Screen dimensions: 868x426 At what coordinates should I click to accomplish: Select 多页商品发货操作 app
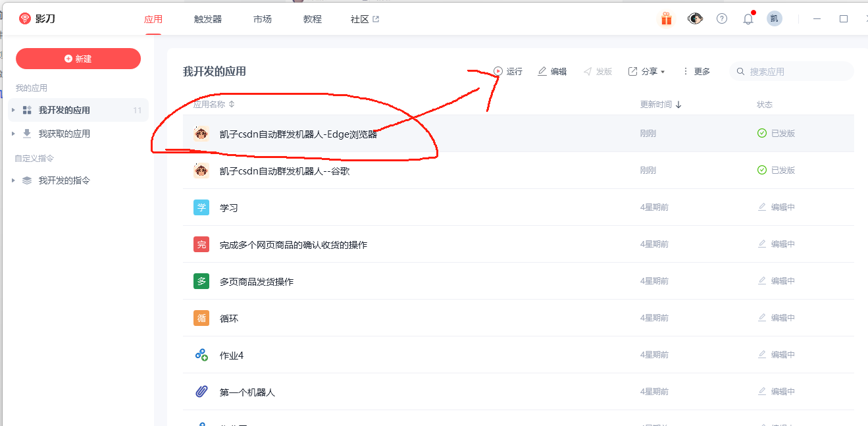[x=257, y=282]
